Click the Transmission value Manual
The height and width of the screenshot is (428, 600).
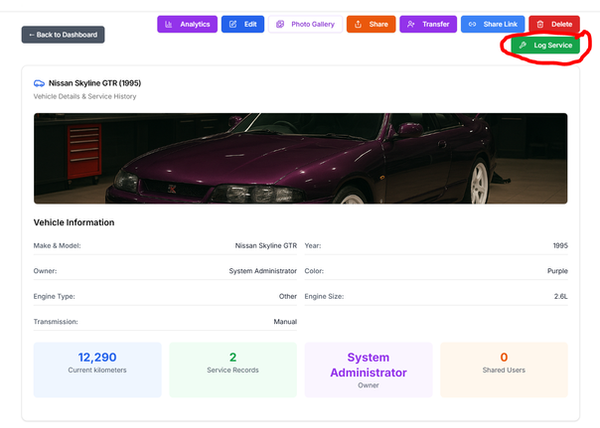pos(285,322)
